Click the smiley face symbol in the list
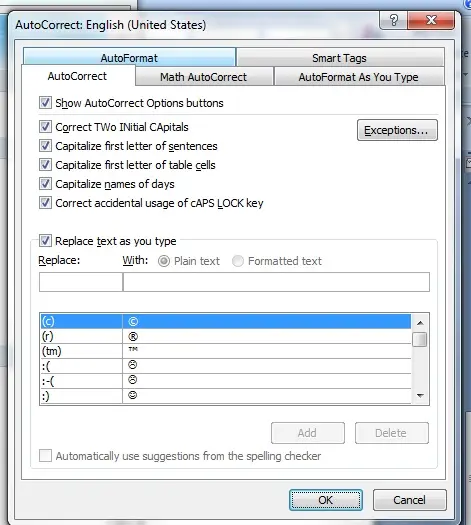This screenshot has height=525, width=471. [133, 395]
